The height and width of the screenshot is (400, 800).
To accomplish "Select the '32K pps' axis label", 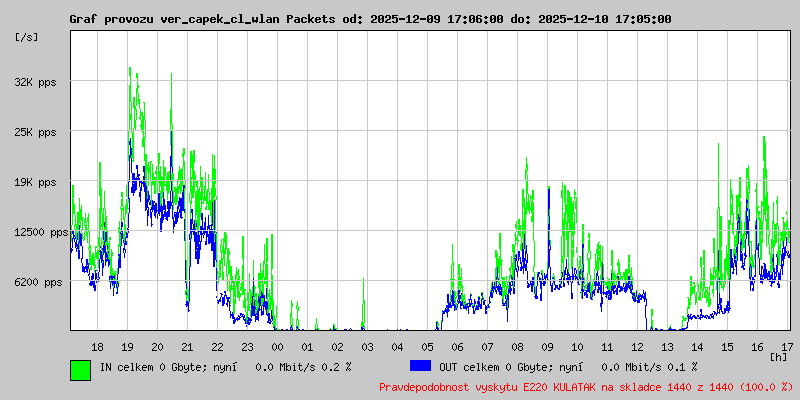I will tap(35, 82).
